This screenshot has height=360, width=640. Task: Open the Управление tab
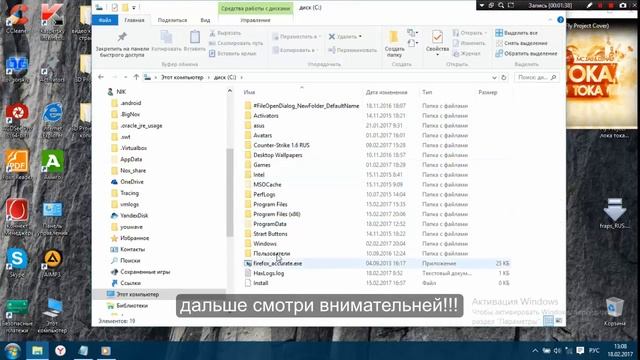255,20
